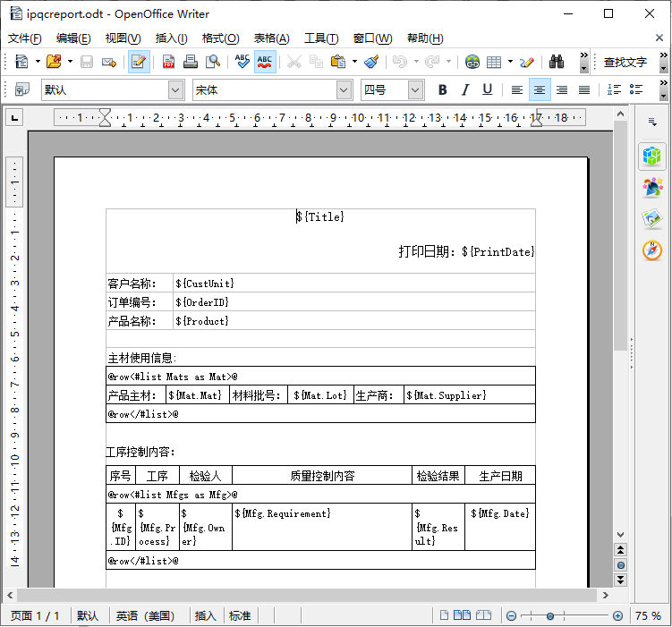Open the 视图(V) menu
672x627 pixels.
pos(123,38)
